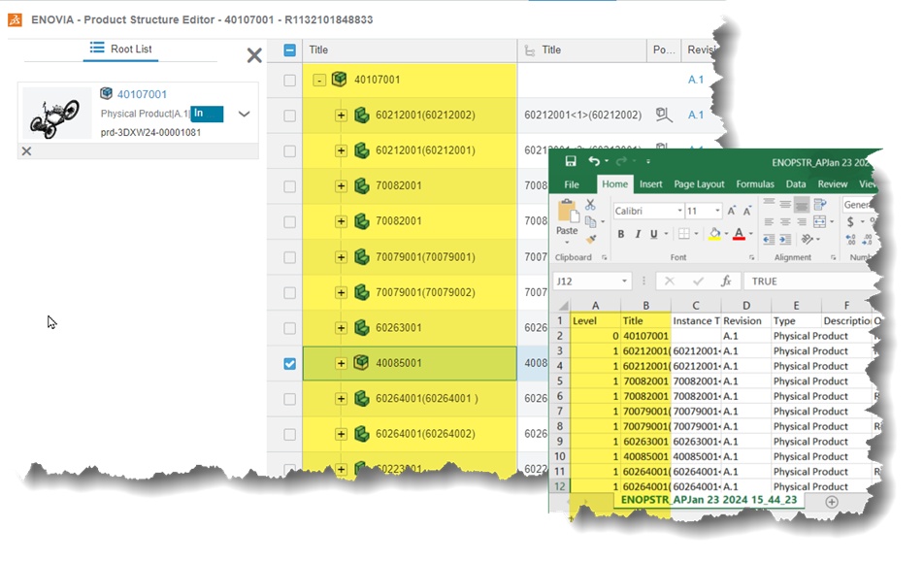Click the instance search icon beside 60212001<1>(60212002)
Screen dimensions: 924x563
click(664, 115)
